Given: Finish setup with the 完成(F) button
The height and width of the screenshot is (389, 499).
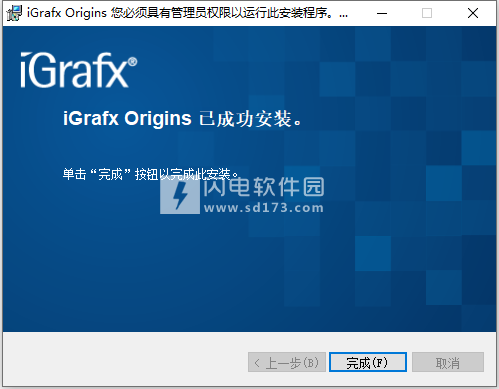Looking at the screenshot, I should pos(368,362).
